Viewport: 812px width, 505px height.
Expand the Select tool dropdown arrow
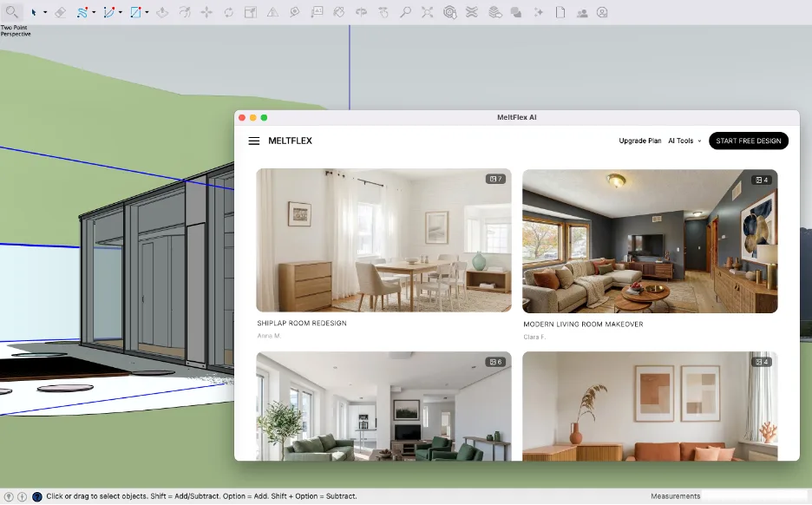coord(45,12)
